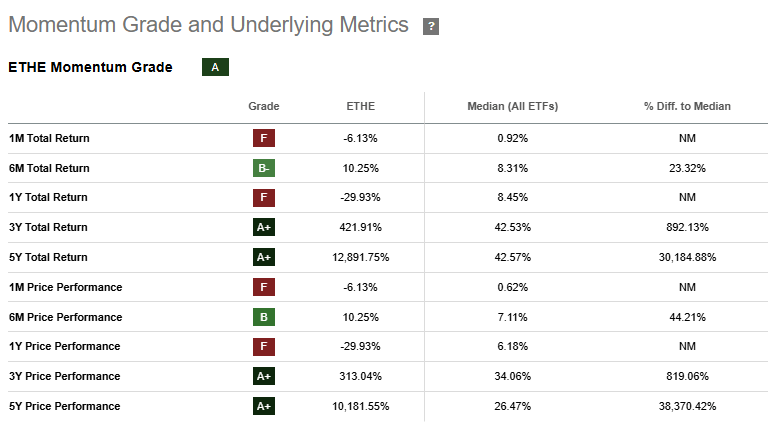Click the Momentum Grade and Underlying Metrics title
The image size is (780, 434).
click(x=208, y=25)
